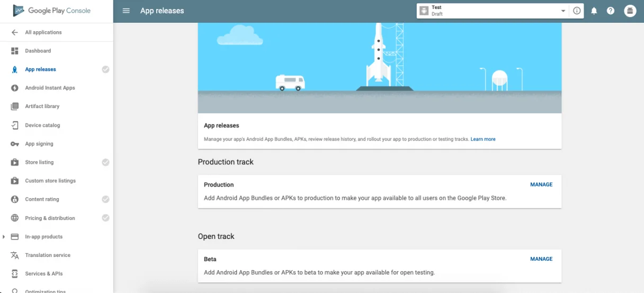Click the Device catalog icon
The image size is (644, 293).
click(15, 125)
